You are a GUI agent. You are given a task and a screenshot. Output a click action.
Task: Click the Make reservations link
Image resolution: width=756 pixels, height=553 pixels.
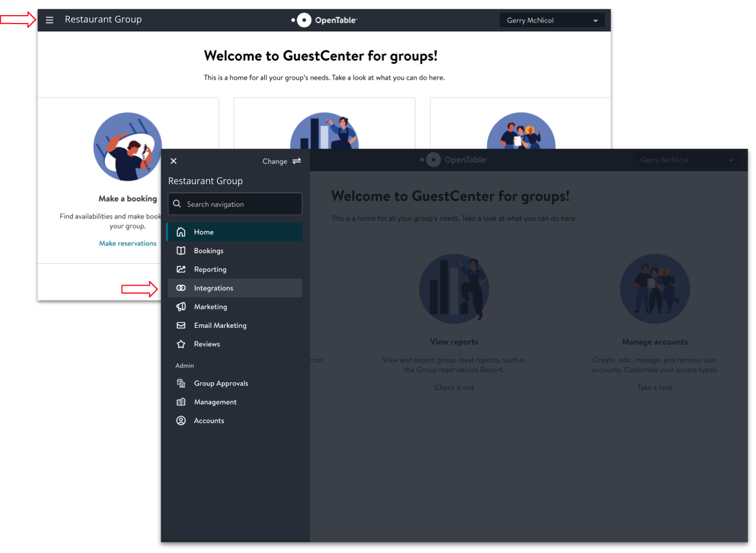(x=128, y=244)
